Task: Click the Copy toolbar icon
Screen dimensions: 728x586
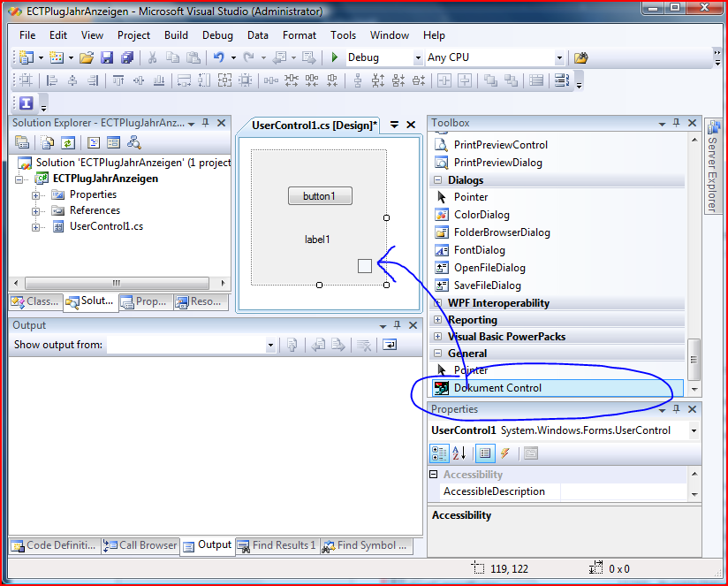Action: click(x=172, y=57)
